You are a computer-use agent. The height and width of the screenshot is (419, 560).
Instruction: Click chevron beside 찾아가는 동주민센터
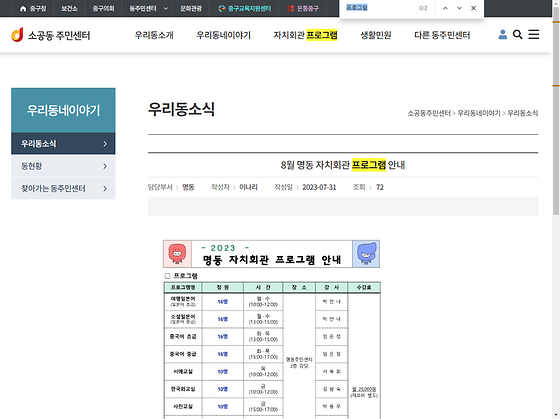click(x=105, y=188)
